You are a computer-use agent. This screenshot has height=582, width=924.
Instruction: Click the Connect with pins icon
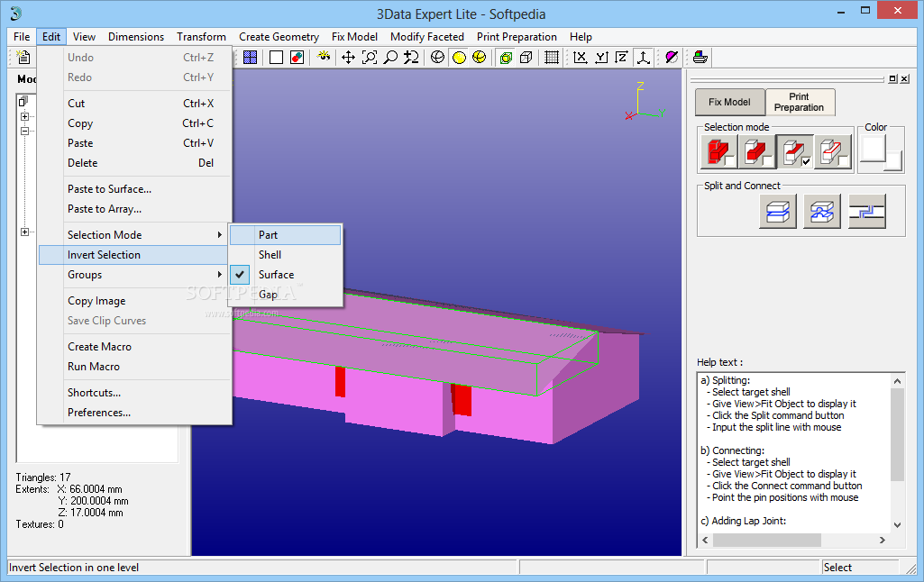point(822,212)
